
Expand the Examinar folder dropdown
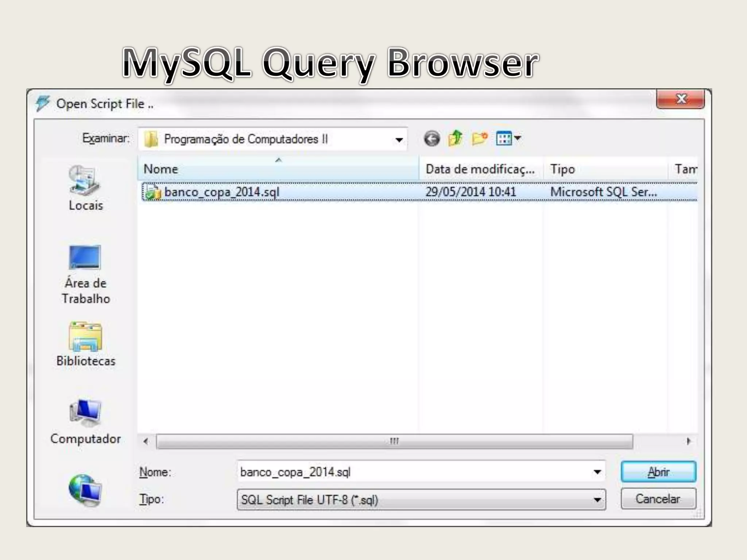coord(399,140)
